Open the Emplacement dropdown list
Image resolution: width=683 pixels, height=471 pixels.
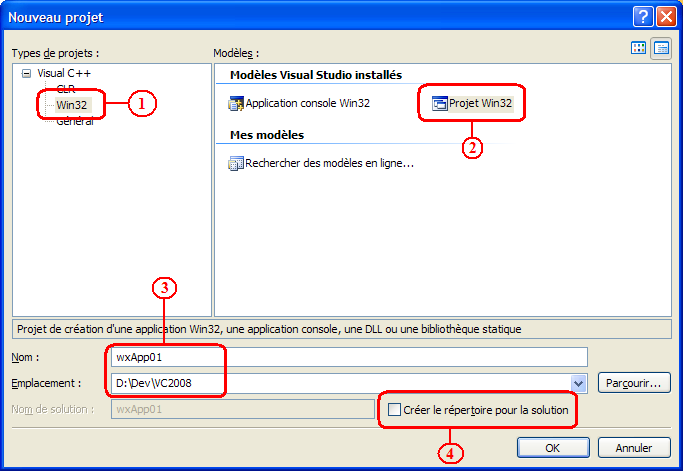coord(578,383)
